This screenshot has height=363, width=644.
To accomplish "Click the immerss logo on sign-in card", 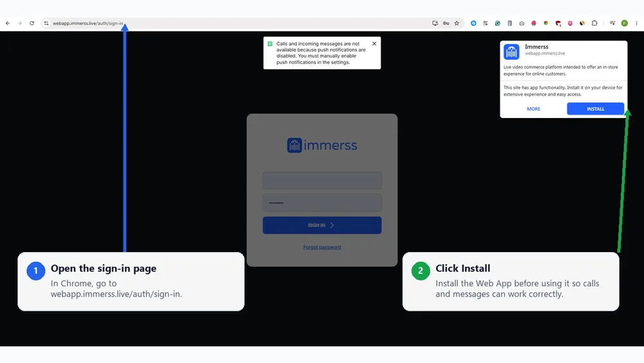I will click(322, 145).
